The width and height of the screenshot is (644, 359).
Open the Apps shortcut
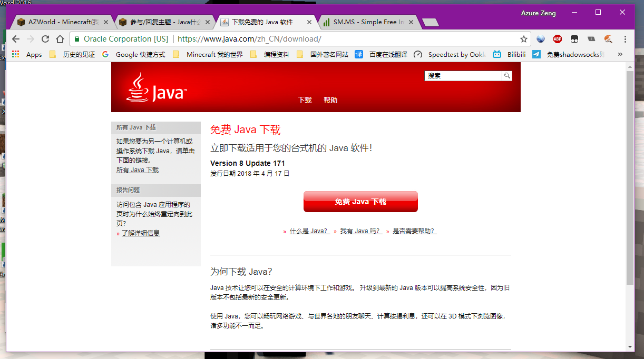[x=27, y=54]
